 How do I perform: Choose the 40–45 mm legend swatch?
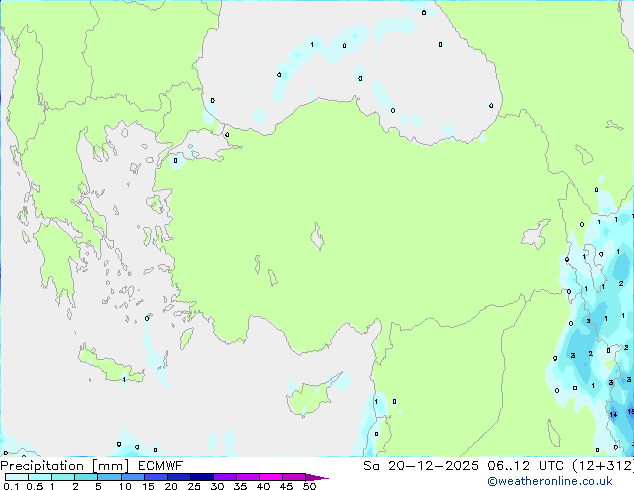271,477
